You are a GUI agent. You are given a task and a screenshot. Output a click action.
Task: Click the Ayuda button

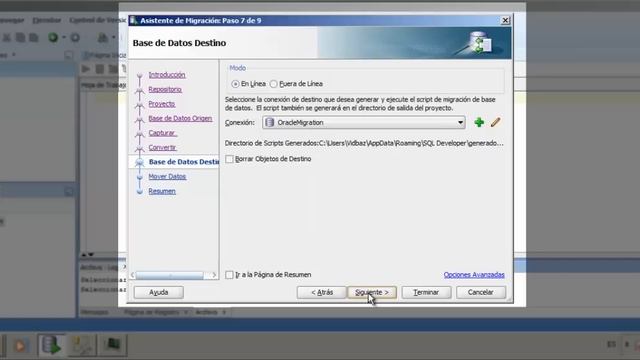pos(159,292)
